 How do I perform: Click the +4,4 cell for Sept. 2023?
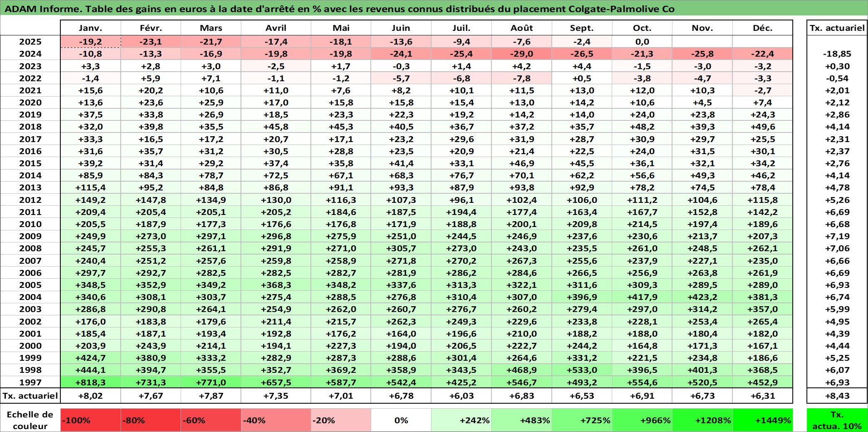(582, 66)
